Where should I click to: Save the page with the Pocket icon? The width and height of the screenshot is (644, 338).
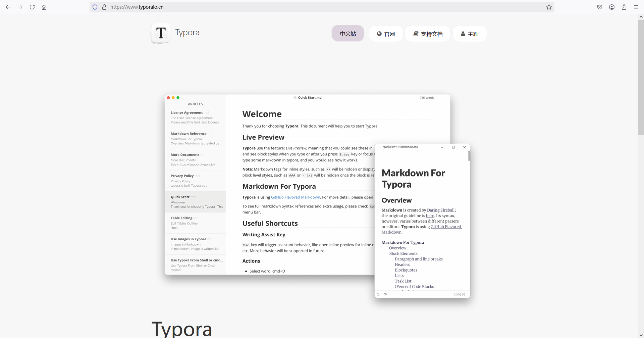coord(599,7)
